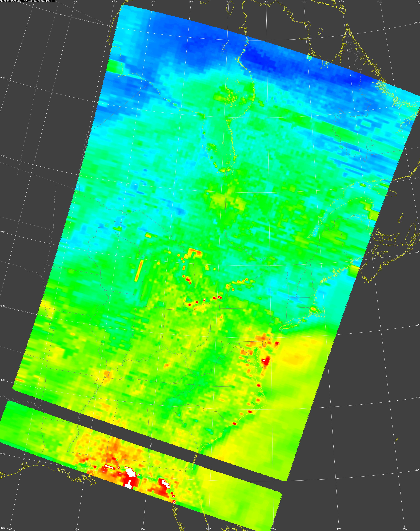Click the 60N latitude label
This screenshot has width=420, height=531.
tap(417, 22)
